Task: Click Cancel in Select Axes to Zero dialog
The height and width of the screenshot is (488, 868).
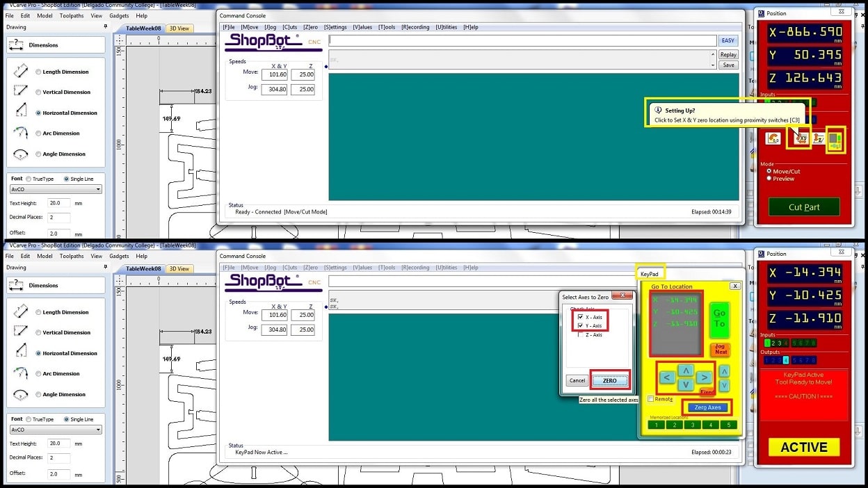Action: pyautogui.click(x=577, y=381)
